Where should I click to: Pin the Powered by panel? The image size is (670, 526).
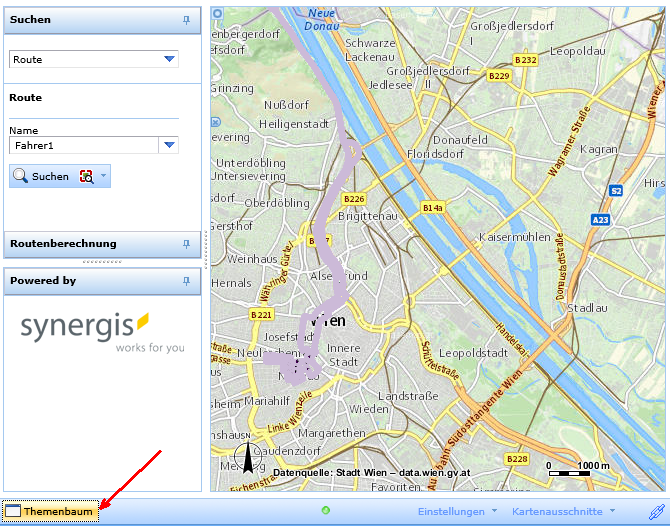(186, 281)
